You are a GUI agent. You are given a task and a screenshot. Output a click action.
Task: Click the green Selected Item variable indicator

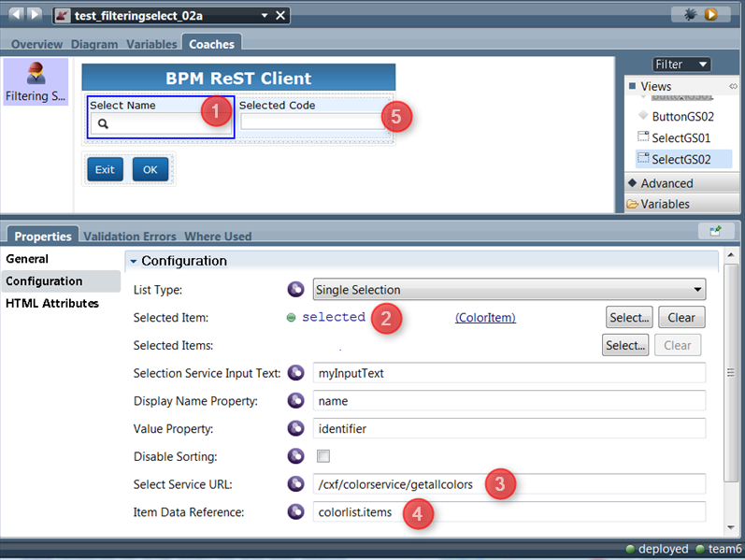pos(292,318)
